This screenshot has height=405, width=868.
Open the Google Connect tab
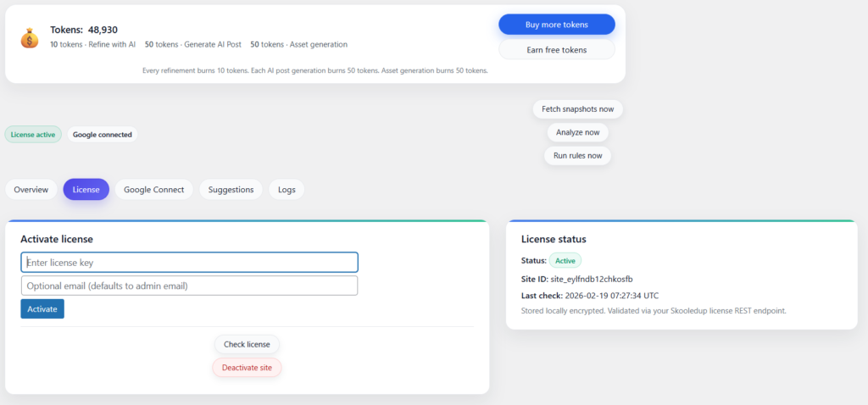click(153, 190)
